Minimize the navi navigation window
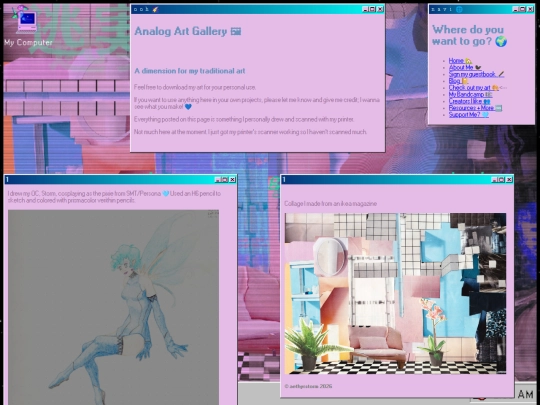The image size is (540, 405). tap(516, 9)
